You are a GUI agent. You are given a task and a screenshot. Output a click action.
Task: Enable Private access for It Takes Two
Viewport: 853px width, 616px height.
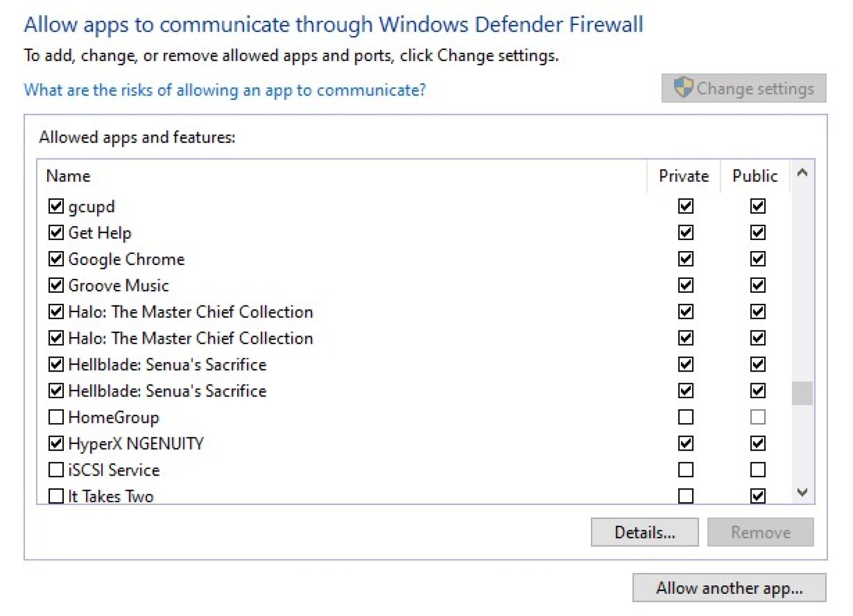coord(684,495)
